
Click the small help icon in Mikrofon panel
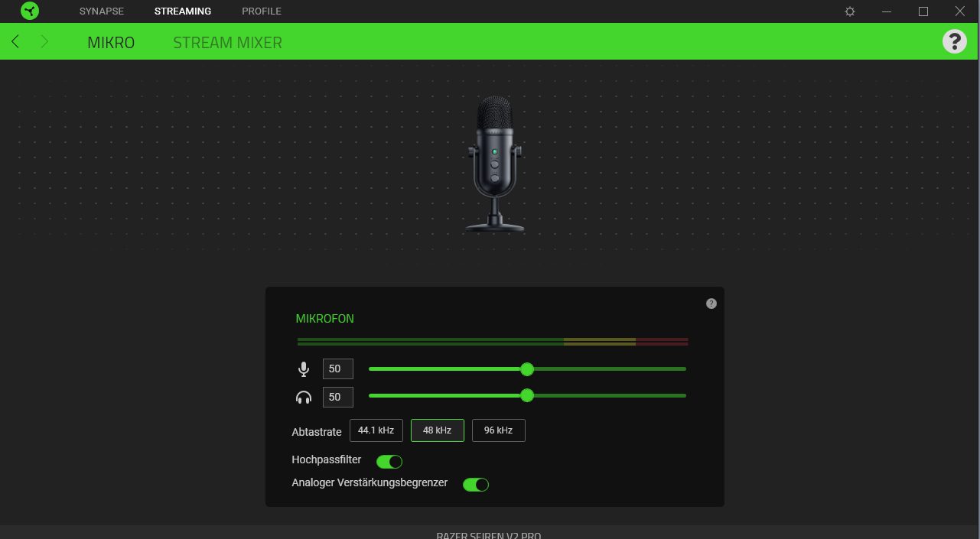click(711, 304)
